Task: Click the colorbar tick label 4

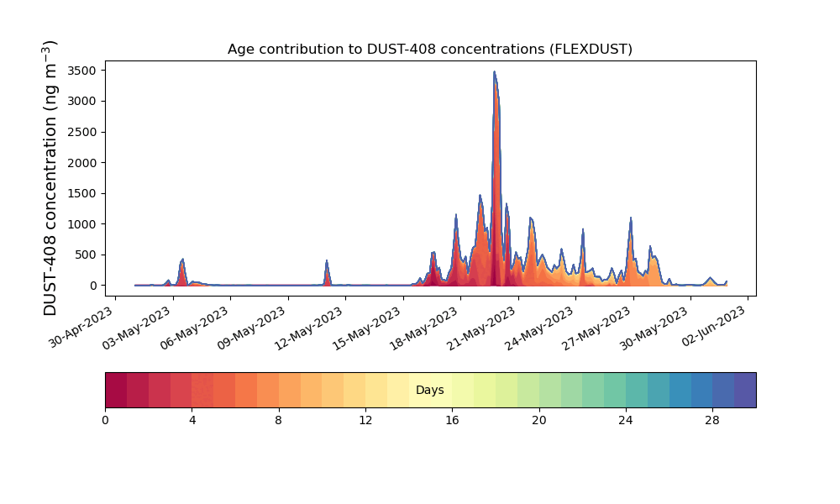Action: coord(192,421)
